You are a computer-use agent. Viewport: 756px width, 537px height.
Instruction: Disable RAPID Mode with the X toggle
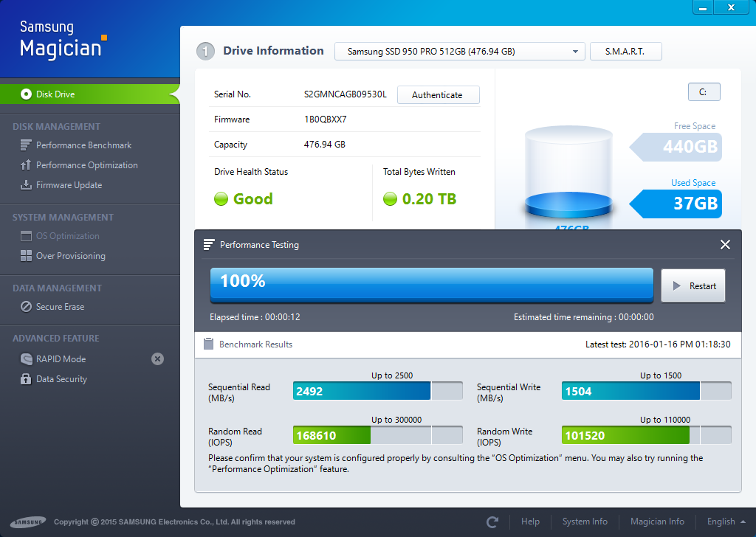[x=157, y=359]
